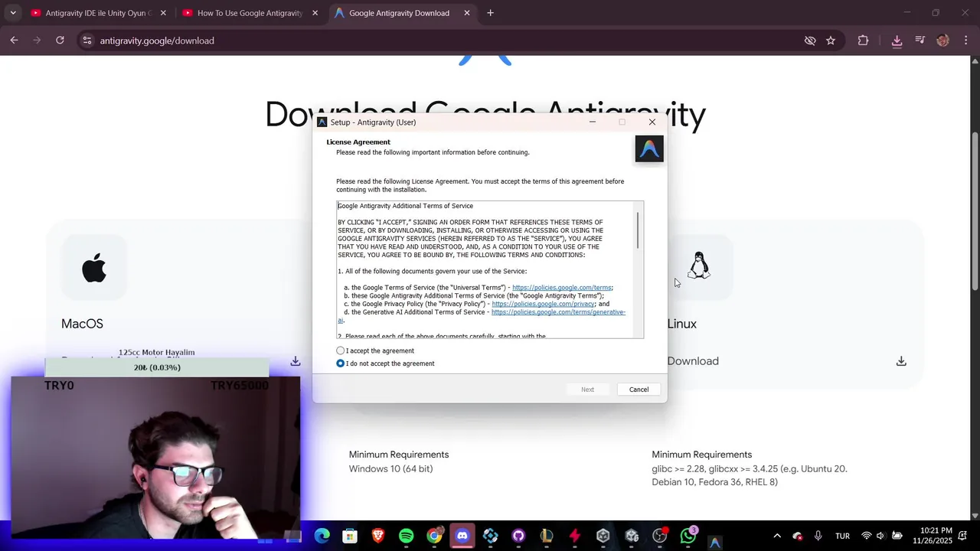Viewport: 980px width, 551px height.
Task: Open the browser Downloads icon
Action: [x=897, y=41]
